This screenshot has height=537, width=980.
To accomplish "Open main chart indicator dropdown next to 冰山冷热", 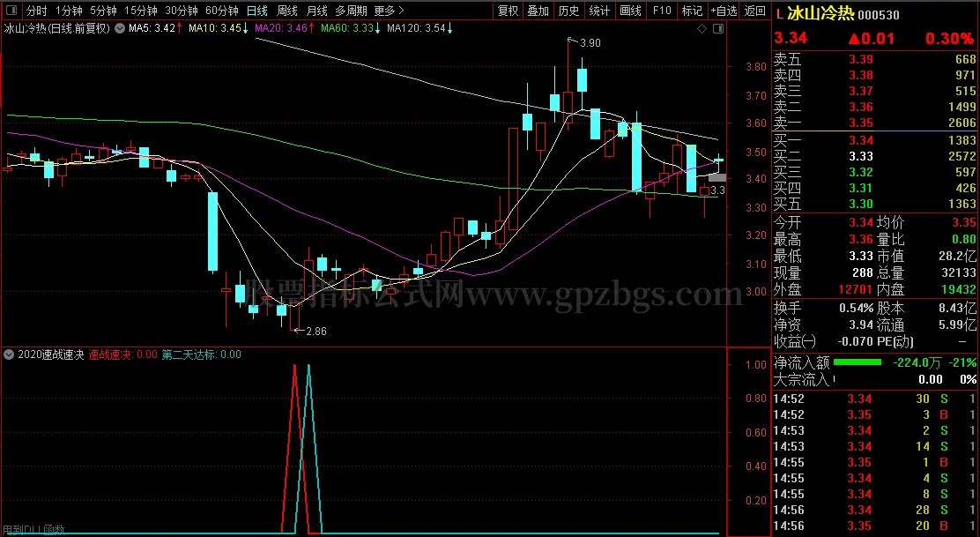I will (x=120, y=28).
